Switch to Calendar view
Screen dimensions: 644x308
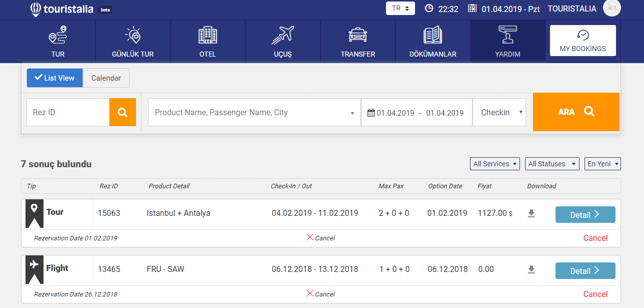[x=106, y=78]
